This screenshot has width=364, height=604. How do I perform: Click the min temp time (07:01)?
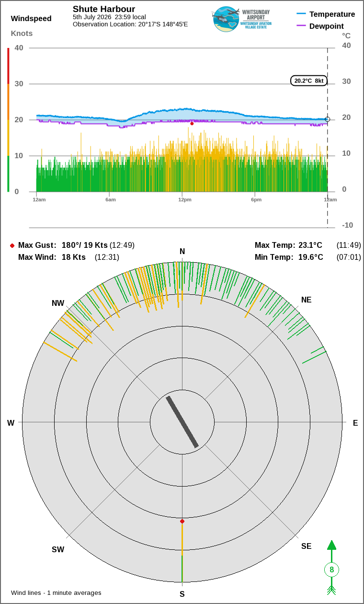pos(349,257)
